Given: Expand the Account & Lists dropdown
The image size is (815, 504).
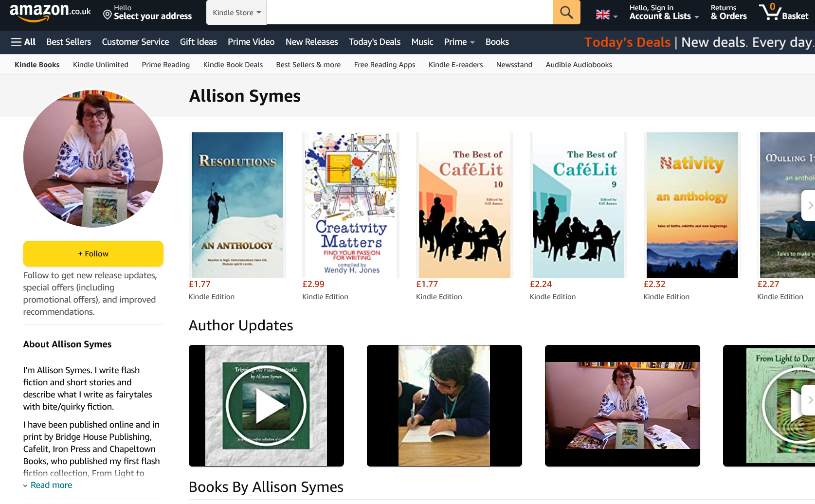Looking at the screenshot, I should click(x=664, y=12).
